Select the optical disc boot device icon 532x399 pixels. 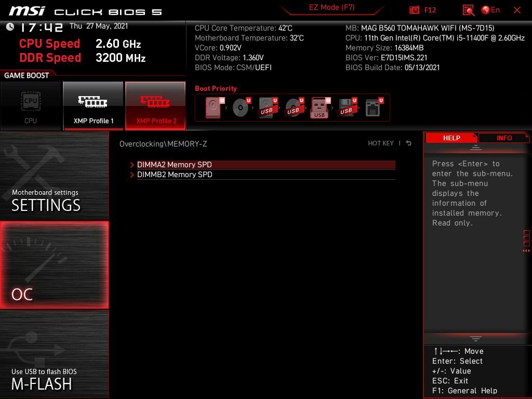coord(242,108)
